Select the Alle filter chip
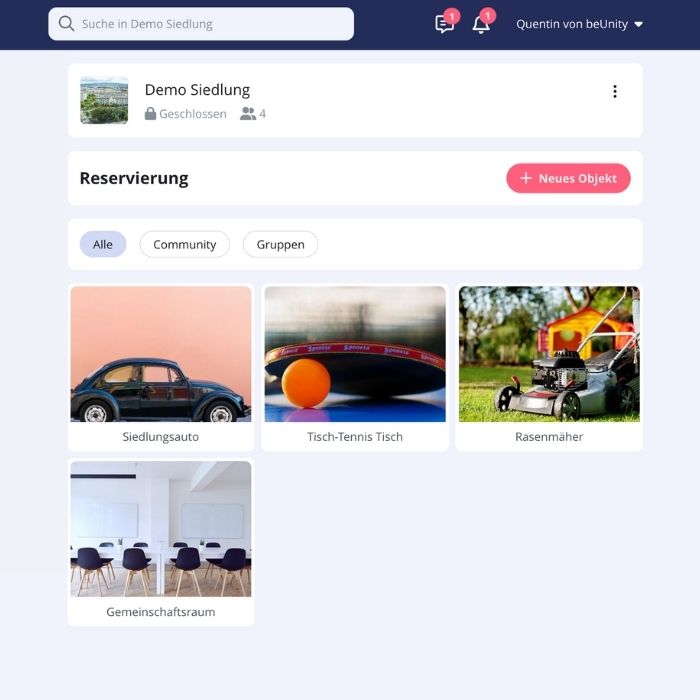The image size is (700, 700). pyautogui.click(x=103, y=244)
